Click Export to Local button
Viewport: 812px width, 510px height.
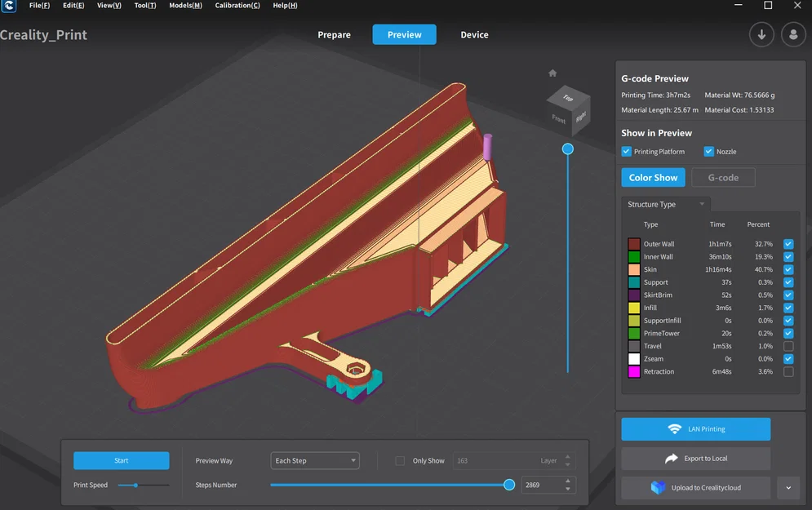(x=696, y=459)
